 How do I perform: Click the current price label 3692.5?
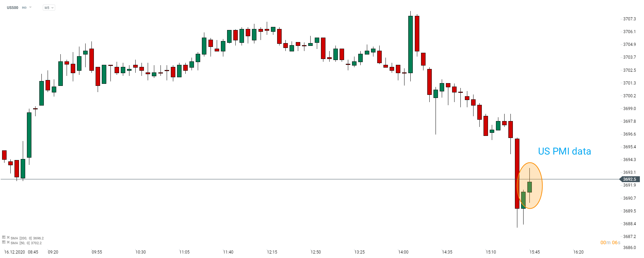coord(630,179)
